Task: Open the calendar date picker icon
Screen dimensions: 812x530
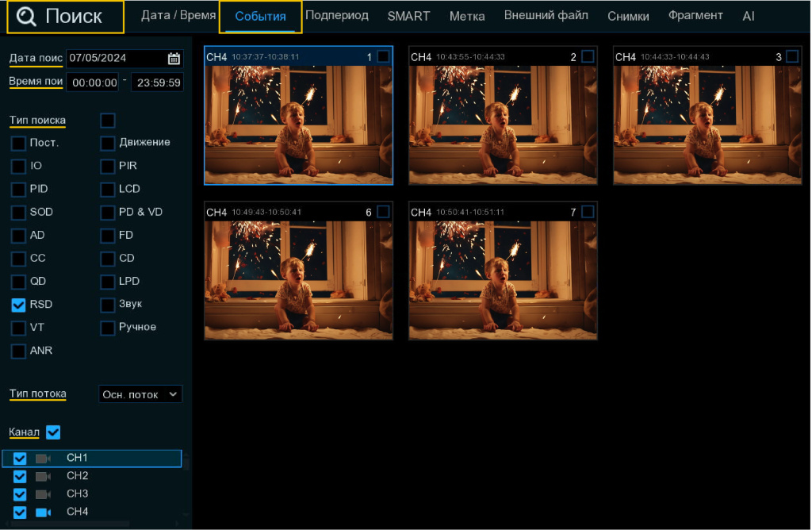Action: coord(174,58)
